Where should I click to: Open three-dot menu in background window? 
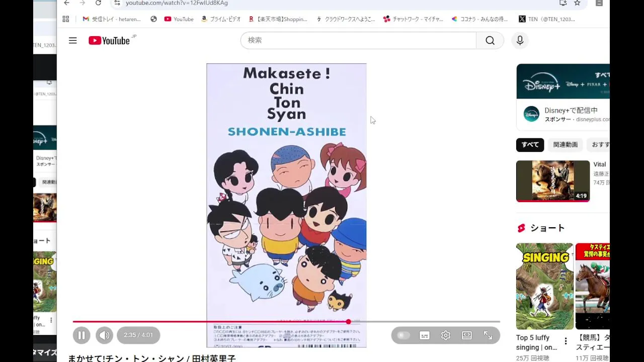(x=51, y=320)
